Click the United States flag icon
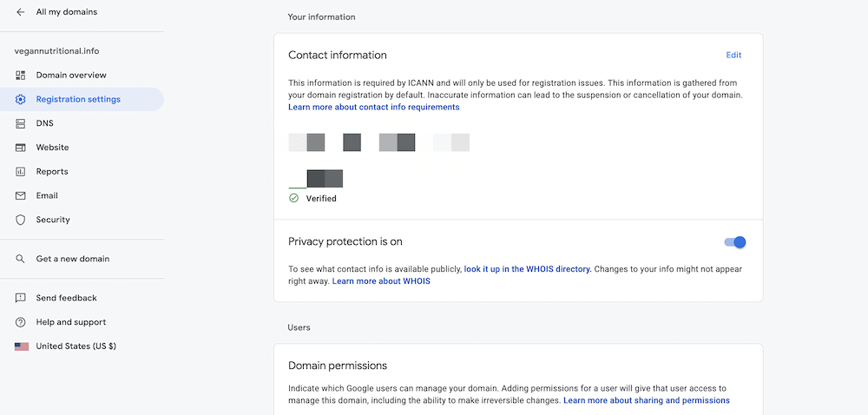 point(22,346)
